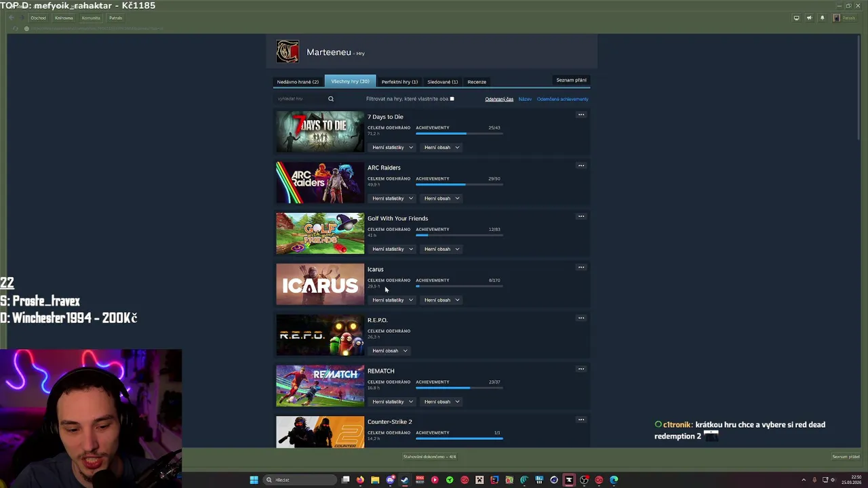
Task: Toggle the 'Filtrovat na hry, které vlastníte oba' checkbox
Action: pyautogui.click(x=452, y=99)
